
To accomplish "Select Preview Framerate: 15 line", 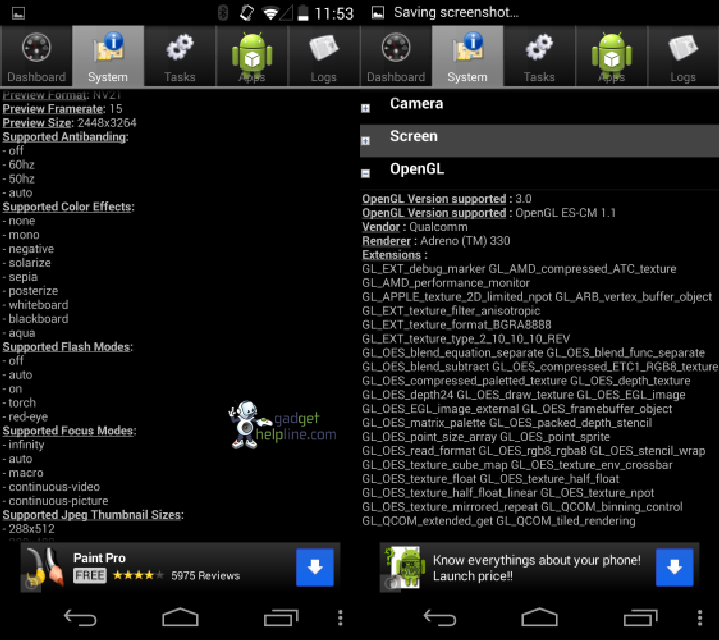I will click(62, 109).
